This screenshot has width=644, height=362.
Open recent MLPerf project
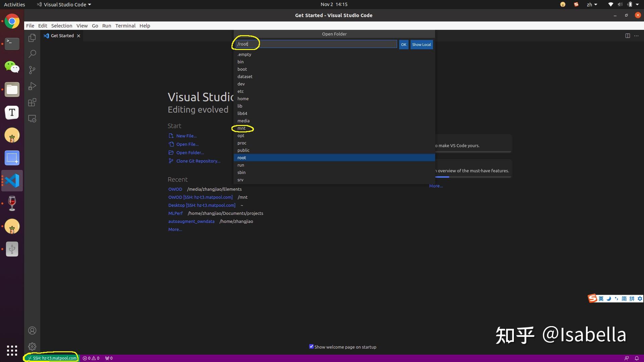(x=175, y=213)
